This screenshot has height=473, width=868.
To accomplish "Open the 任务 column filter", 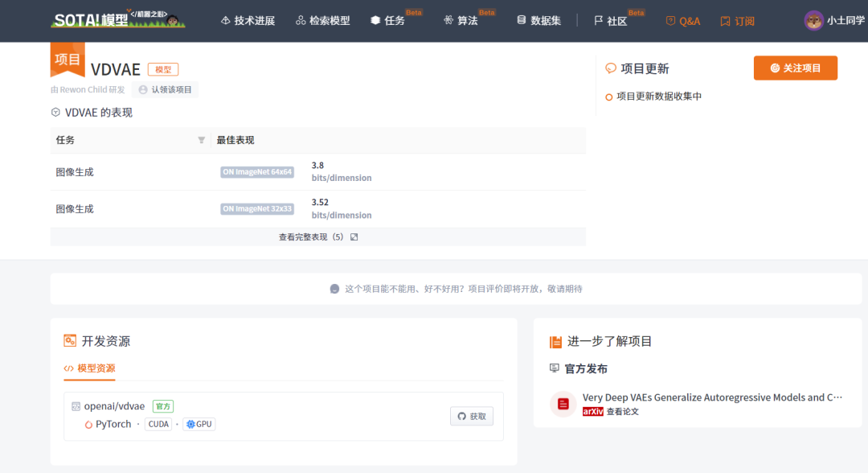I will [x=202, y=140].
